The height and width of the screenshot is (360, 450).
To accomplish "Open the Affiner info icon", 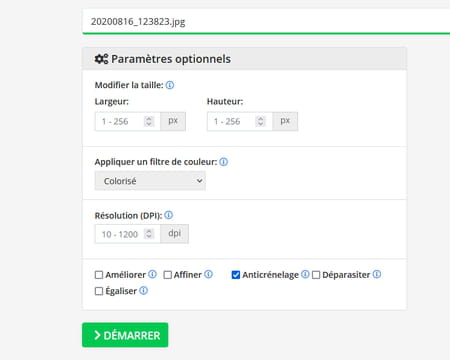I will click(208, 274).
